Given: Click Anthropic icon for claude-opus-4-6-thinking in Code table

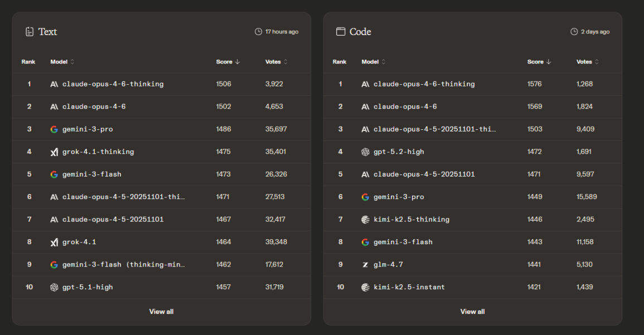Looking at the screenshot, I should [365, 84].
